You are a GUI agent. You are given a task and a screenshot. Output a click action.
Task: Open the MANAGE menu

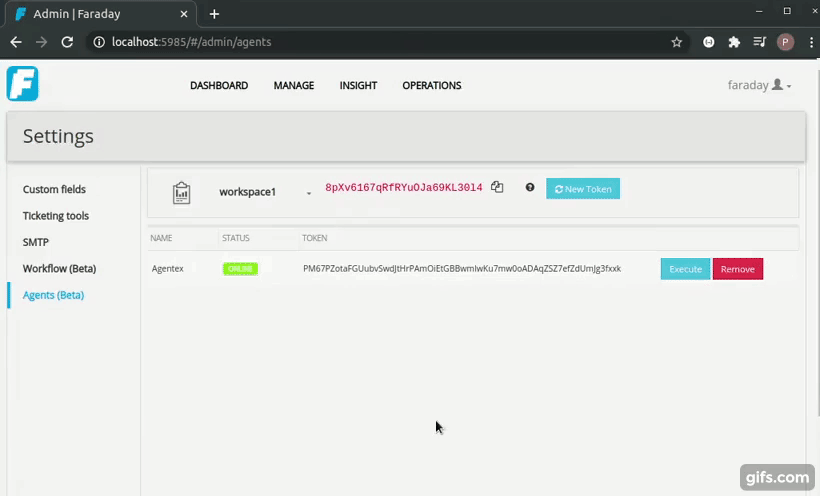pos(293,86)
